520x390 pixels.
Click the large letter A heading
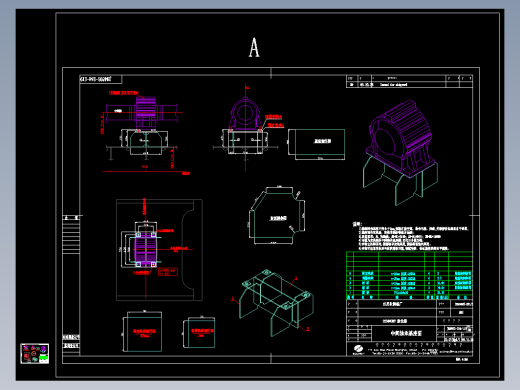(254, 47)
